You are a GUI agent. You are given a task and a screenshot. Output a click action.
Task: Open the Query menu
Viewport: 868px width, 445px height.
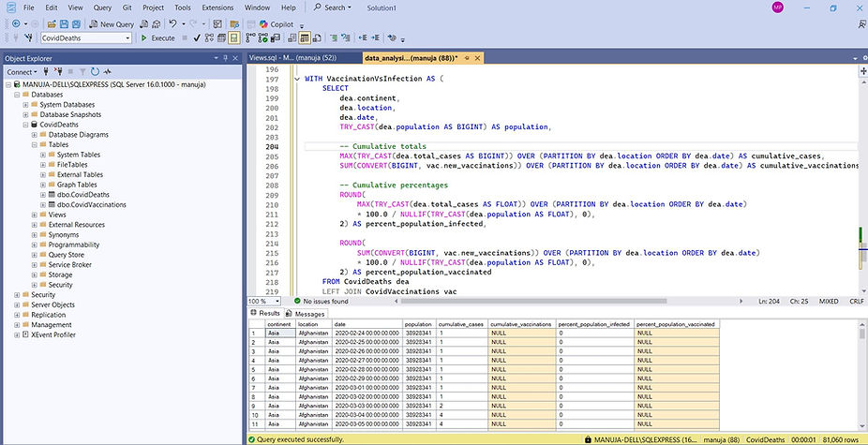tap(104, 7)
